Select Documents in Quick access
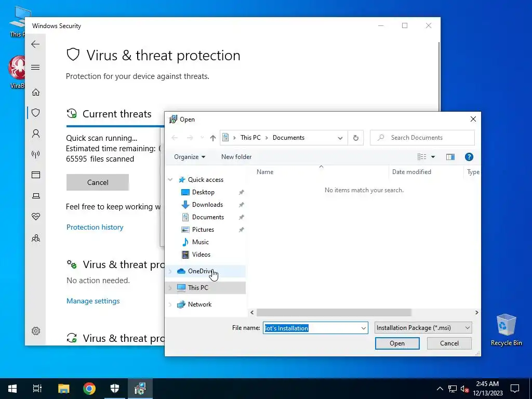 pyautogui.click(x=208, y=217)
